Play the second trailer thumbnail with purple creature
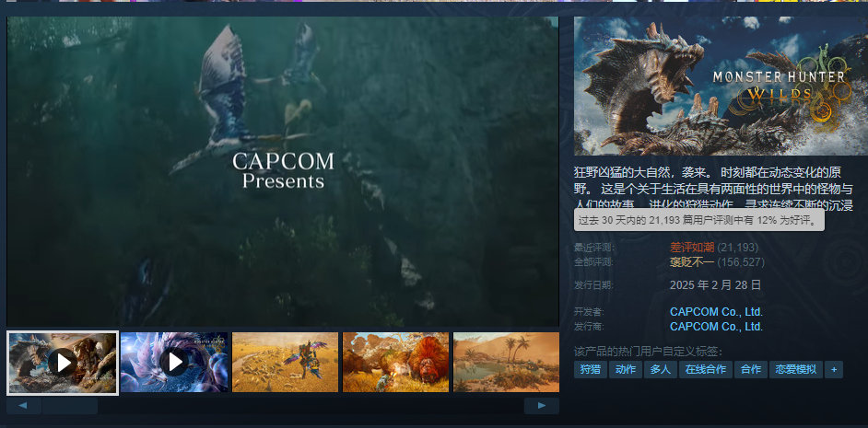Image resolution: width=868 pixels, height=428 pixels. coord(174,363)
